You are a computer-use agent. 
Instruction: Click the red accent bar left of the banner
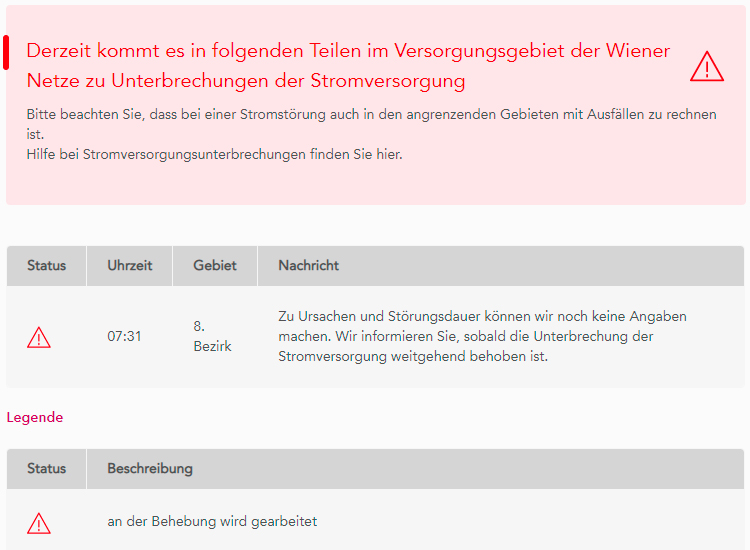pos(6,52)
